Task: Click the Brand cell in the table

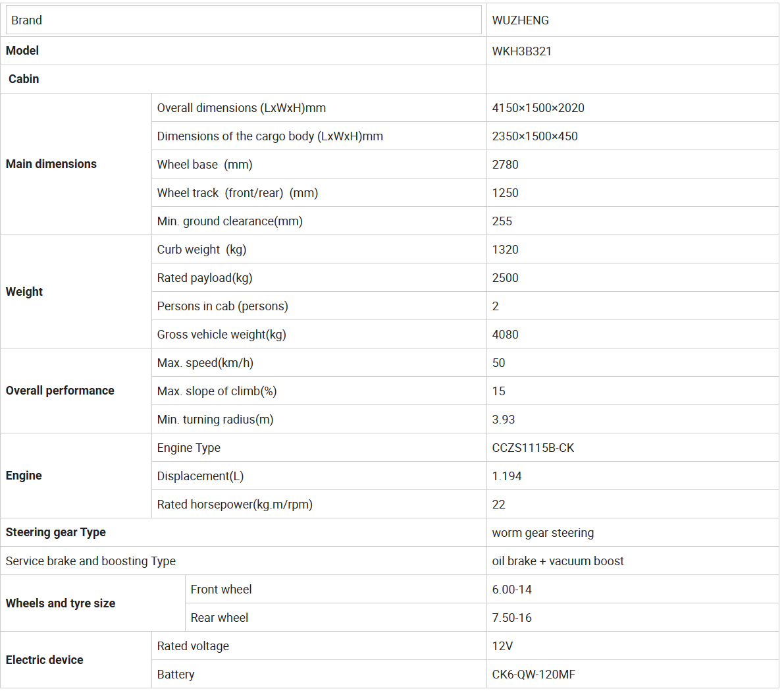Action: (x=244, y=20)
